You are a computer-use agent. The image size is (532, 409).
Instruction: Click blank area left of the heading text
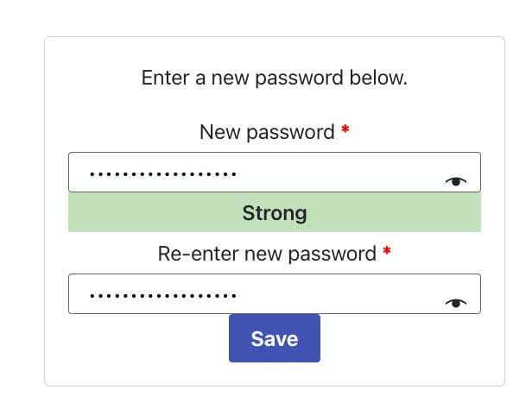91,79
